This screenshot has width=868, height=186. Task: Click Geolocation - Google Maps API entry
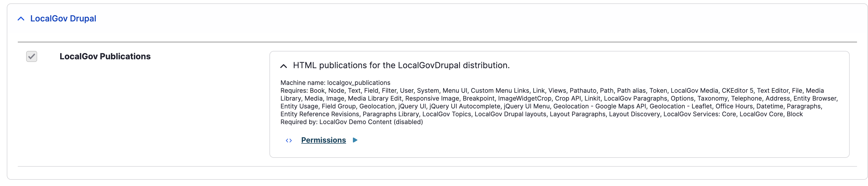[x=599, y=106]
